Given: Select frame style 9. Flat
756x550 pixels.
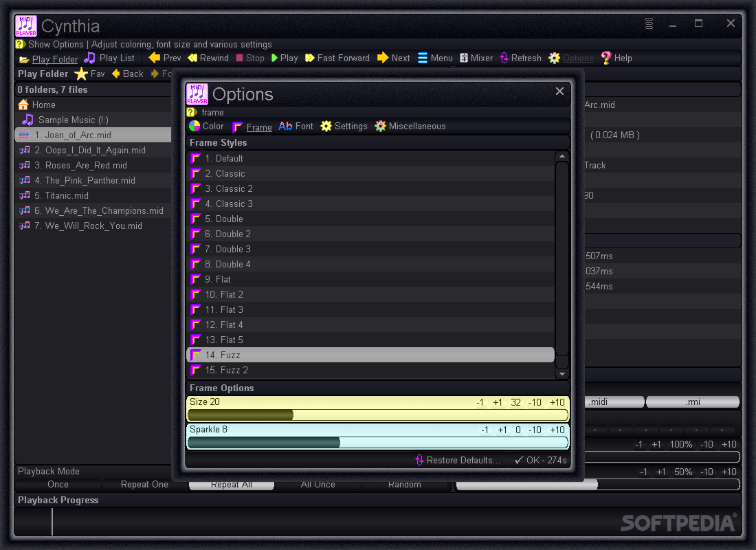Looking at the screenshot, I should (370, 279).
